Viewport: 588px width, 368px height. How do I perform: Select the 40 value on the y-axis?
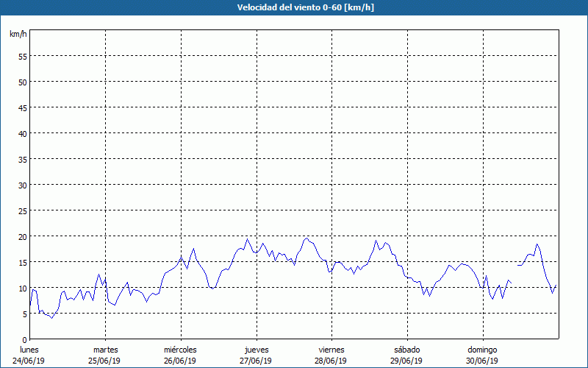23,134
